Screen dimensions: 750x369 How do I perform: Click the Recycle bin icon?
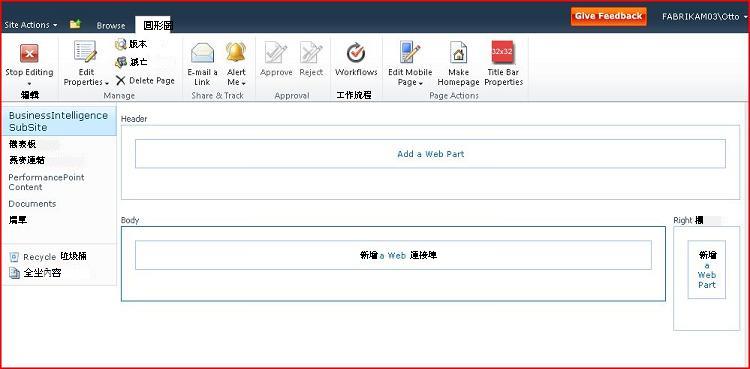point(14,257)
